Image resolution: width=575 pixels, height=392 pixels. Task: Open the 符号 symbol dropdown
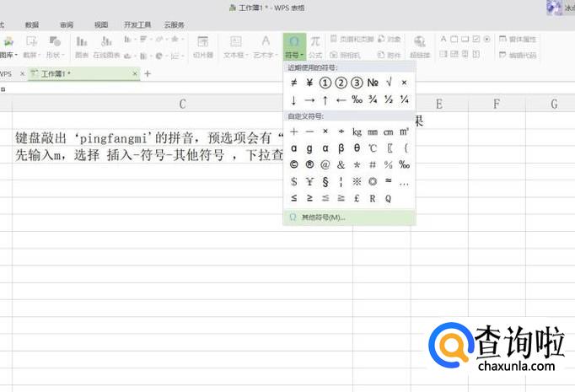[293, 54]
